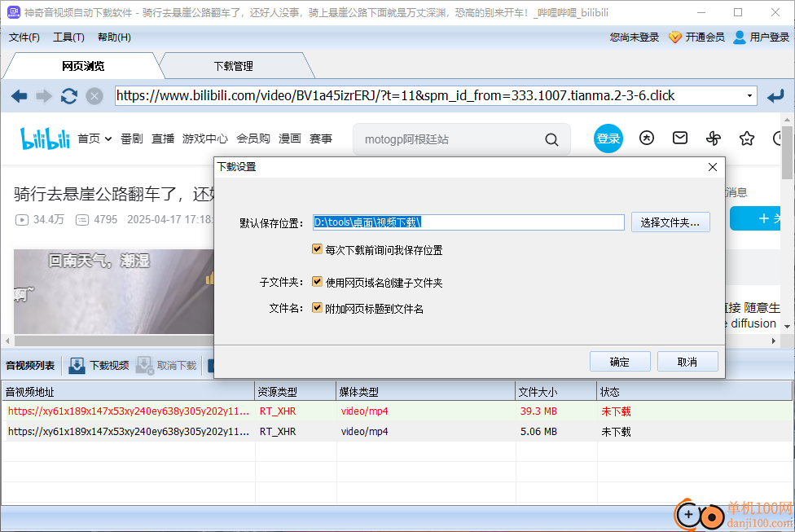Reload the page with the refresh icon

[69, 96]
